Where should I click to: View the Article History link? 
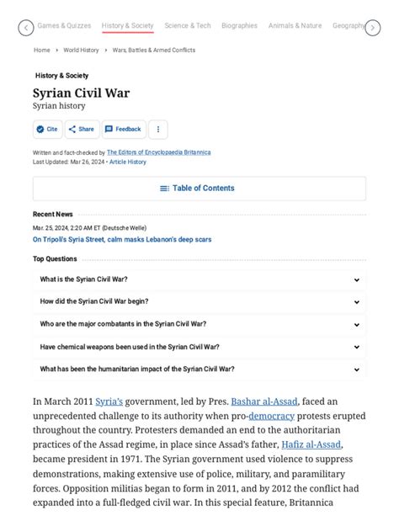click(x=128, y=162)
